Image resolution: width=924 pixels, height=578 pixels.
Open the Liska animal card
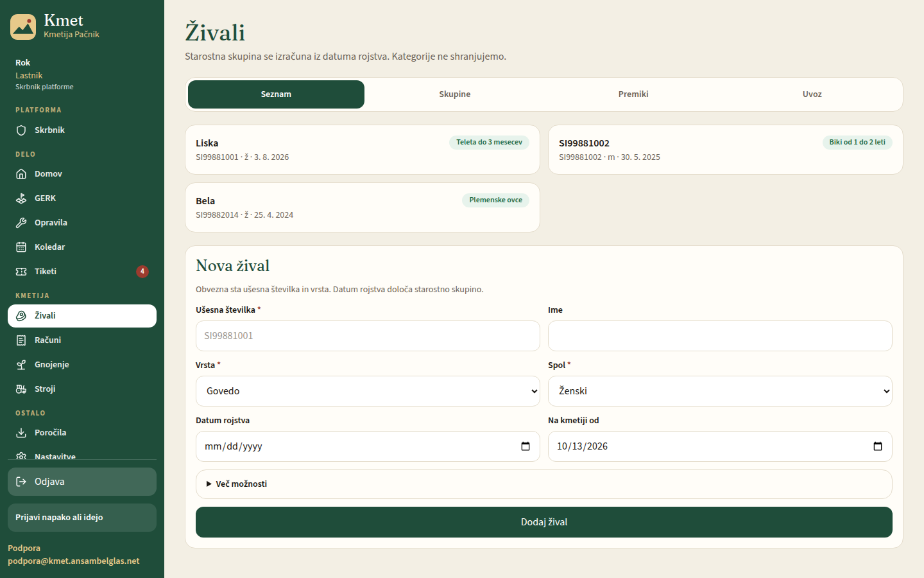pyautogui.click(x=363, y=150)
